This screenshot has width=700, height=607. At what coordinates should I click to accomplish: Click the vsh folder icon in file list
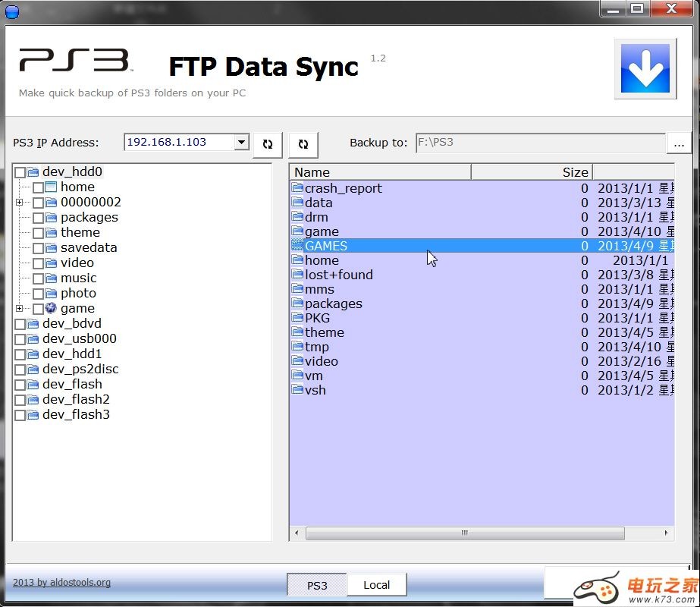click(298, 390)
